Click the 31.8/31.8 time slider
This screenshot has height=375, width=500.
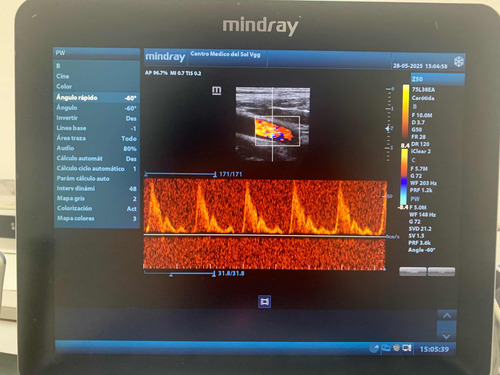tap(180, 274)
